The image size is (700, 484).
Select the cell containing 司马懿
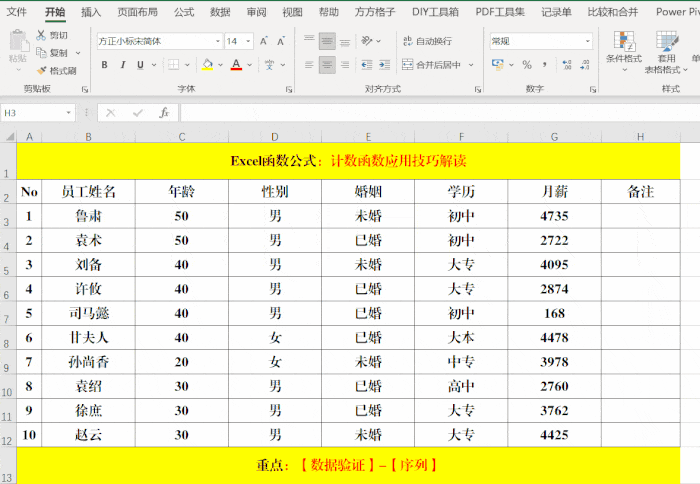coord(88,313)
